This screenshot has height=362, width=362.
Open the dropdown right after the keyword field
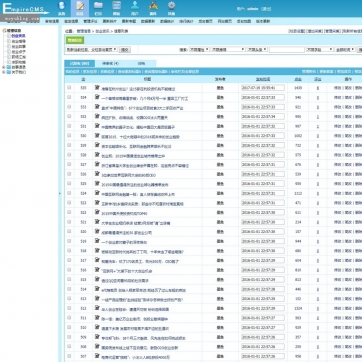319,49
